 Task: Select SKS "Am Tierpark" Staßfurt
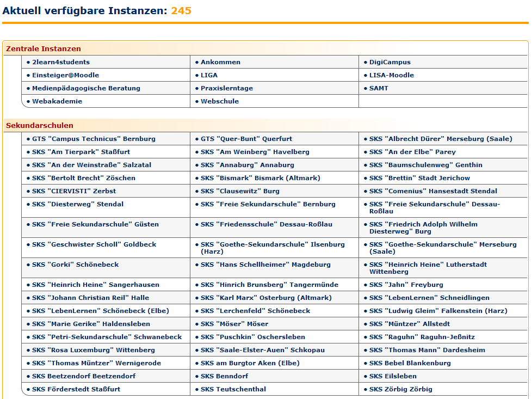click(x=81, y=152)
